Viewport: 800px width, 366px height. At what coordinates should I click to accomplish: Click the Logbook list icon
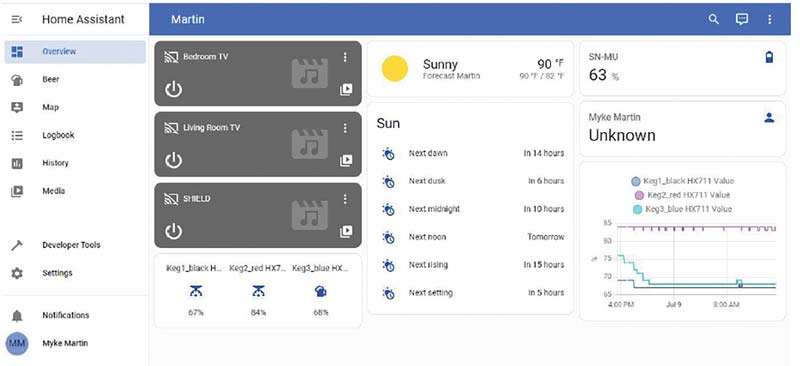17,135
